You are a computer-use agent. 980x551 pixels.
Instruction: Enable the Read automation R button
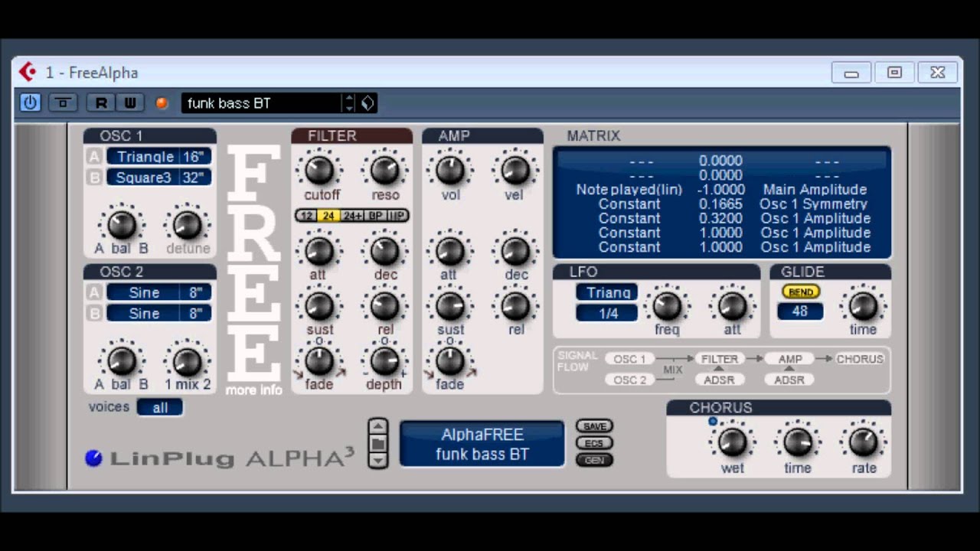pyautogui.click(x=101, y=103)
